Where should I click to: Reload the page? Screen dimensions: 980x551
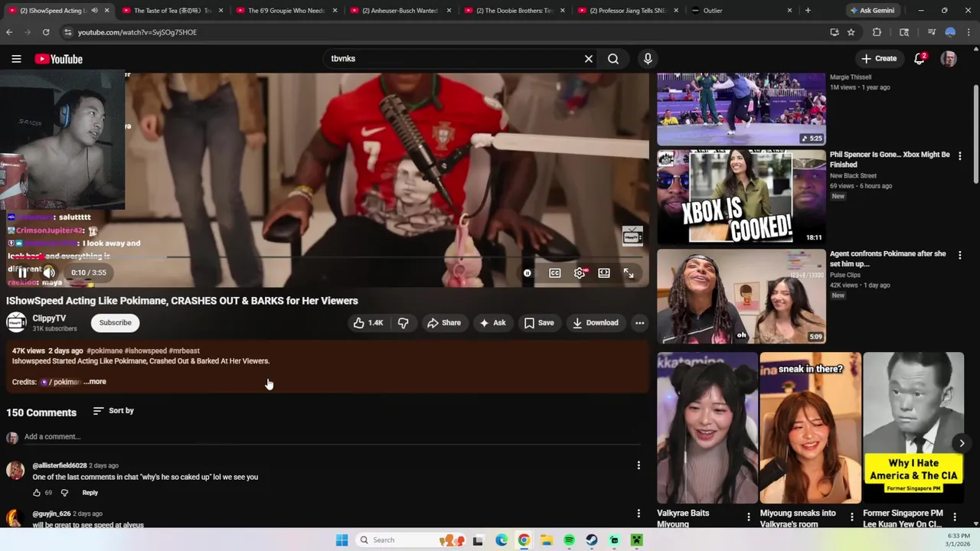click(x=46, y=32)
